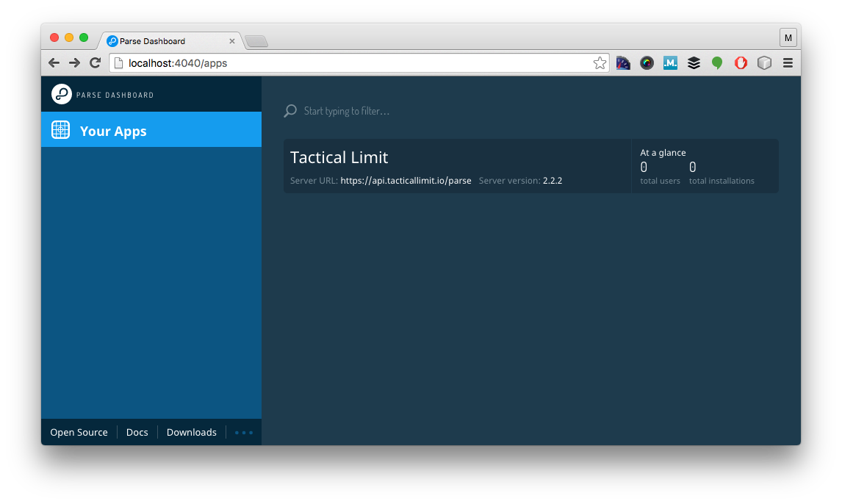
Task: Click the Your Apps grid icon
Action: (x=61, y=130)
